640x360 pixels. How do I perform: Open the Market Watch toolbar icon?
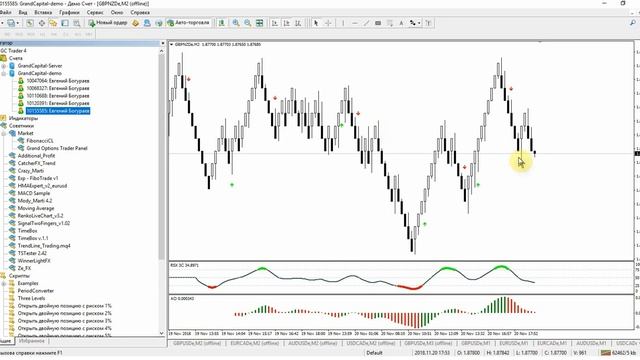[x=30, y=23]
